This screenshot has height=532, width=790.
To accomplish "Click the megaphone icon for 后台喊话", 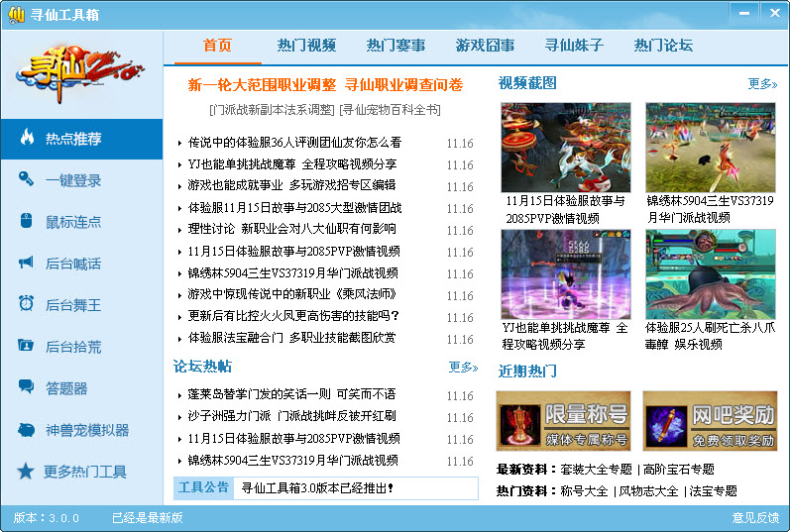I will coord(26,262).
